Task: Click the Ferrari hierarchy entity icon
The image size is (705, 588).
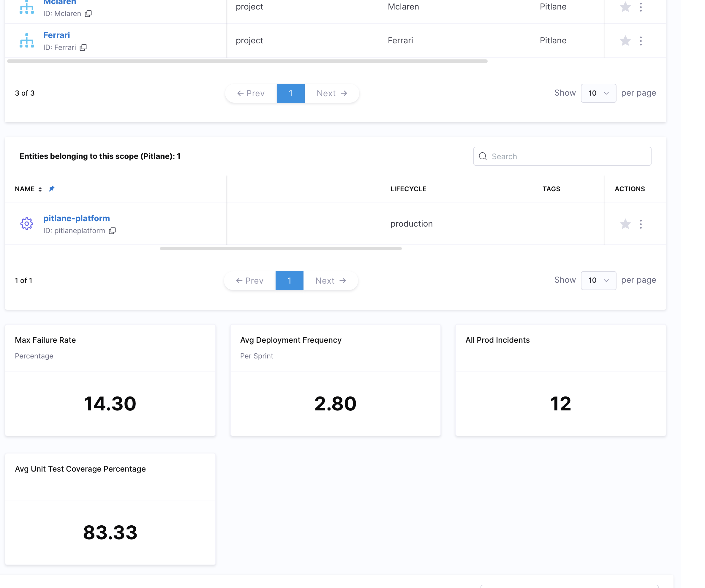Action: coord(26,41)
